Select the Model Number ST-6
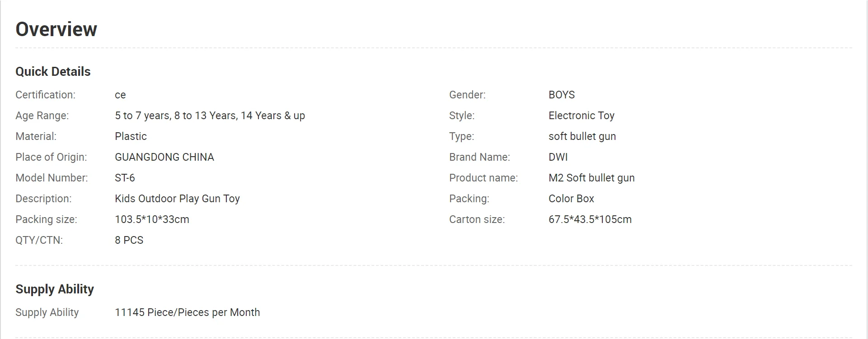868x339 pixels. coord(125,178)
